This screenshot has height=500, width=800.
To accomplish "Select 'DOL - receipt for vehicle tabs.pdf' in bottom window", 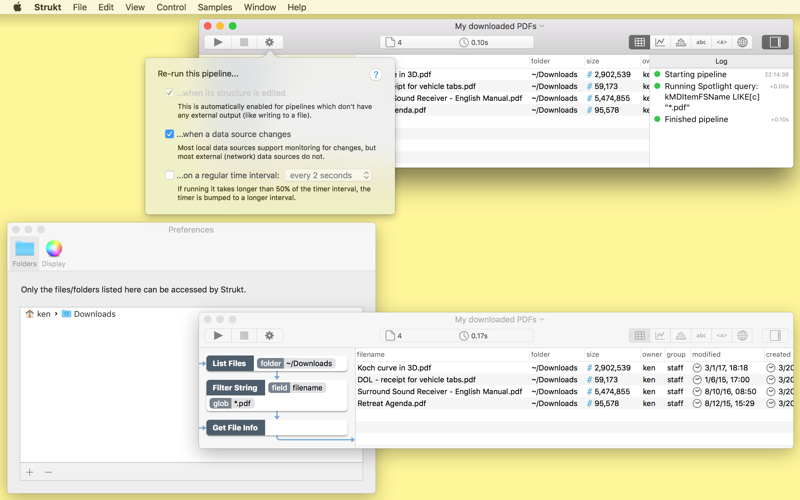I will pyautogui.click(x=574, y=380).
